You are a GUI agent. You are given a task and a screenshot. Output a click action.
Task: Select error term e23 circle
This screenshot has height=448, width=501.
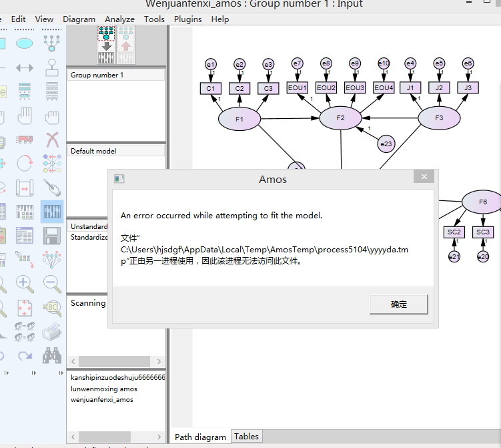[x=386, y=144]
